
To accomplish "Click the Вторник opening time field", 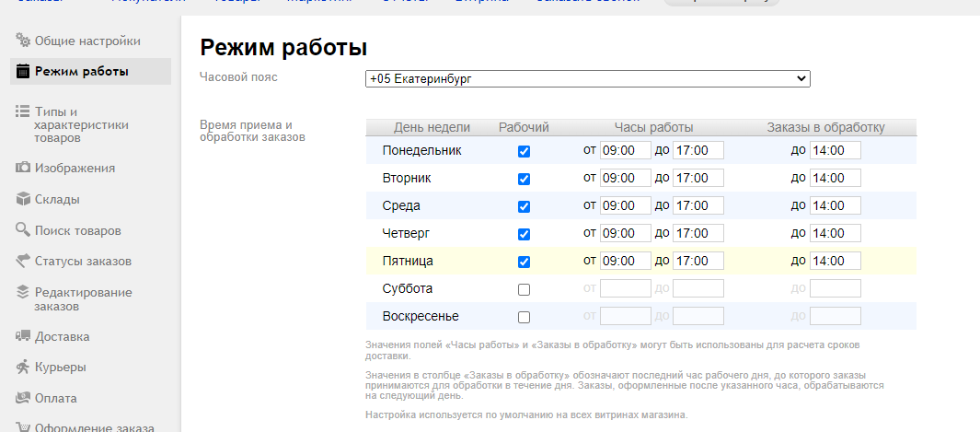I will 625,178.
